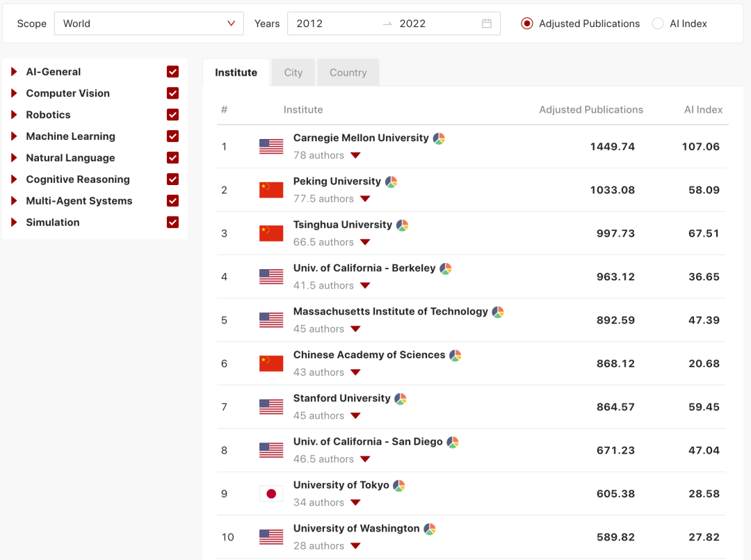
Task: Click Tsinghua's 67.51 AI Index value
Action: coord(704,233)
